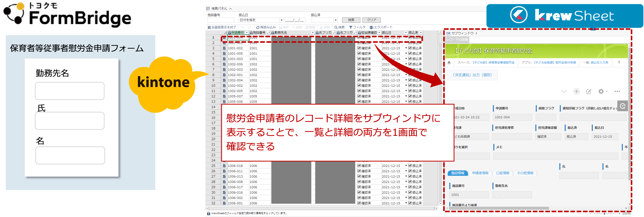Open the 日付を指定 date dropdown
This screenshot has height=217, width=644.
pyautogui.click(x=282, y=20)
